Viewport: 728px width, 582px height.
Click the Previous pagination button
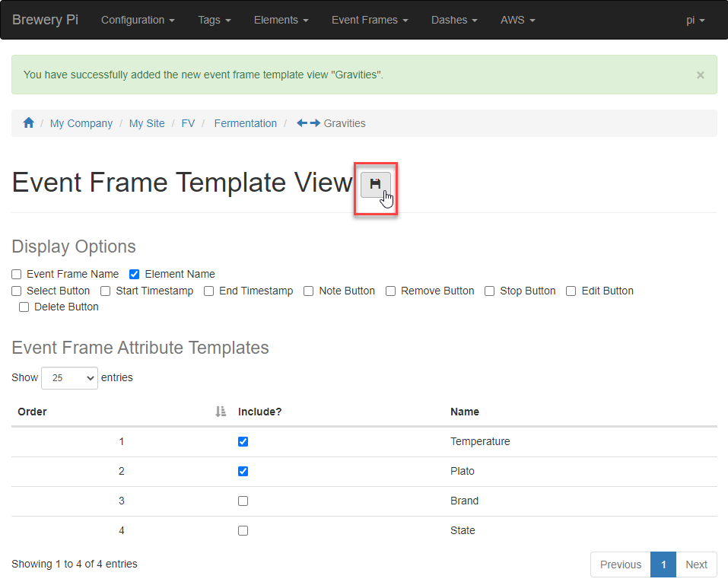(621, 565)
